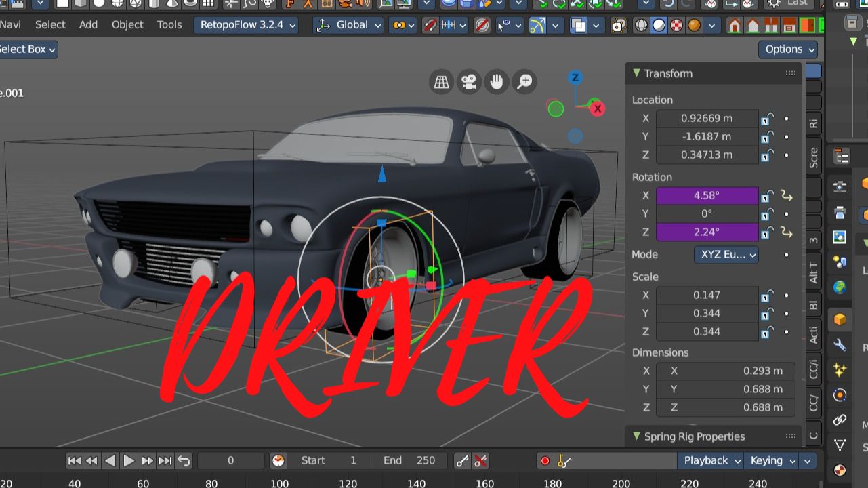
Task: Open the Object properties orange cube tab
Action: (840, 319)
